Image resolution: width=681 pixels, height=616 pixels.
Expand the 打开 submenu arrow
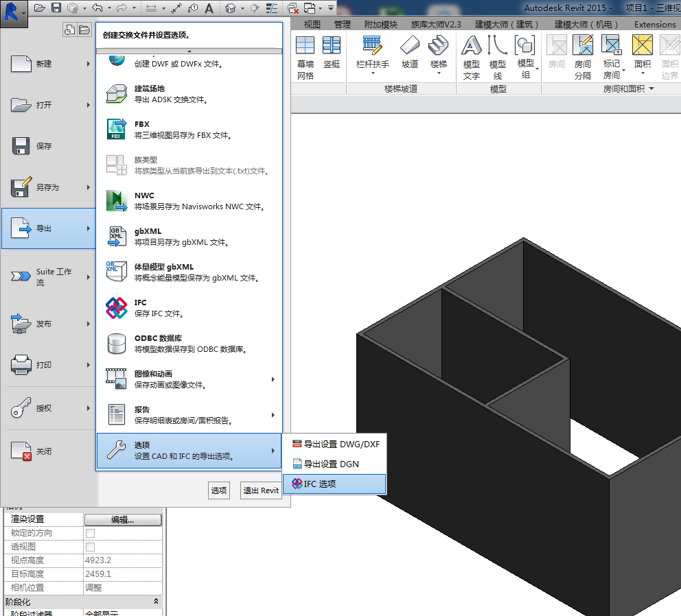pos(88,105)
